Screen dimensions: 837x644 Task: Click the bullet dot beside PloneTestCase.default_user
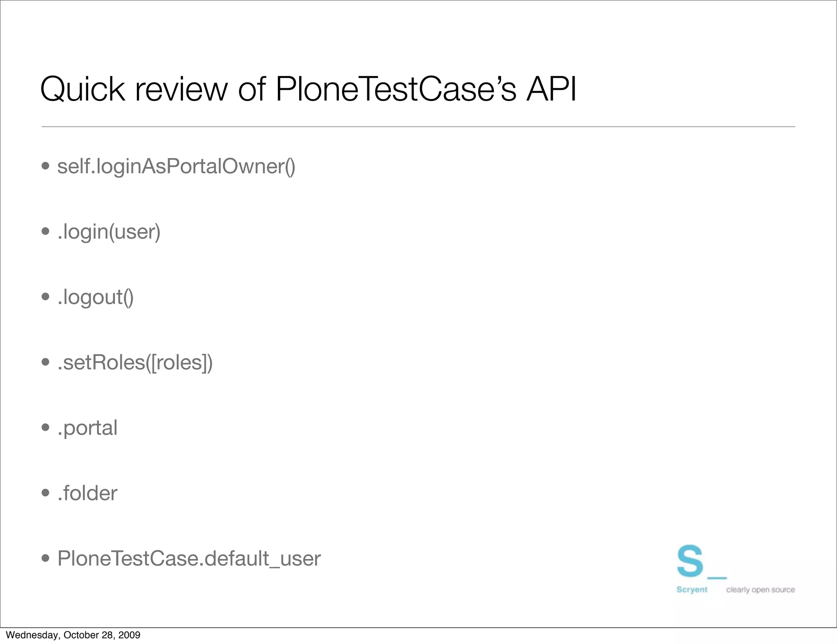click(46, 559)
